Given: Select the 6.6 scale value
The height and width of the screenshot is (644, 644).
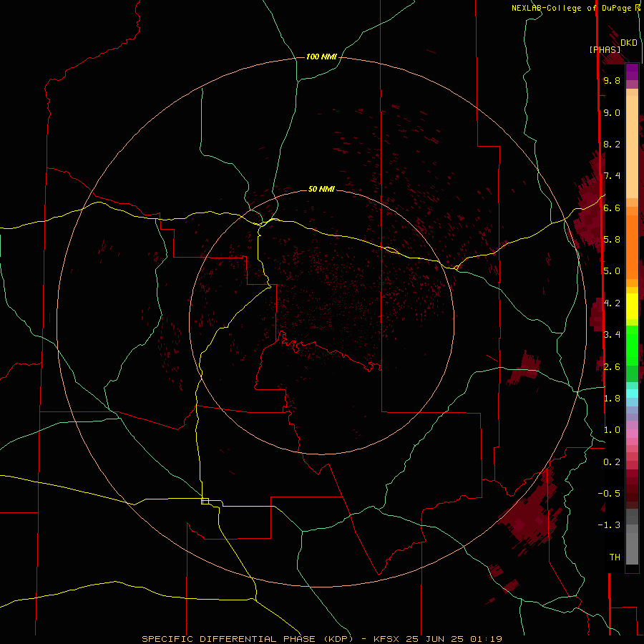Looking at the screenshot, I should coord(612,208).
